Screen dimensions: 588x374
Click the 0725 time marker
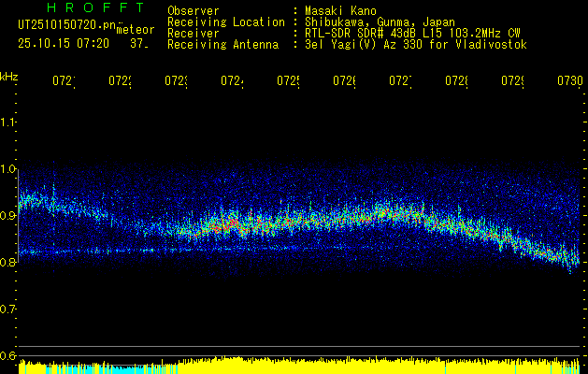(288, 81)
